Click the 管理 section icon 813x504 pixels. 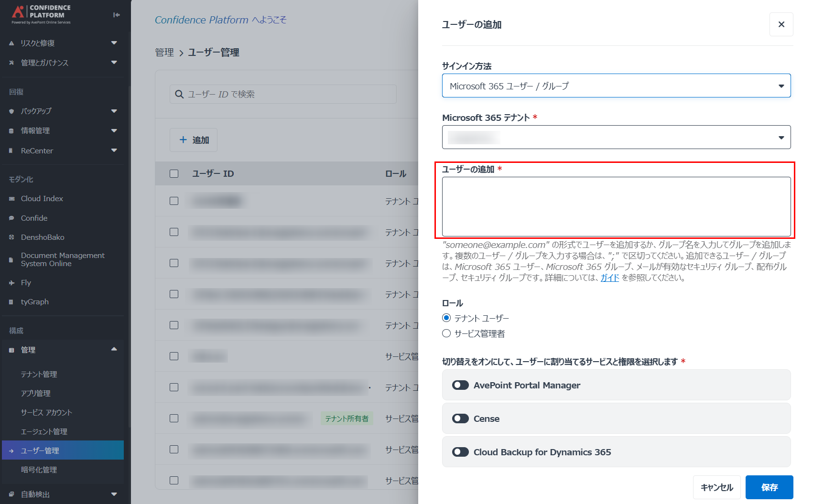tap(11, 350)
